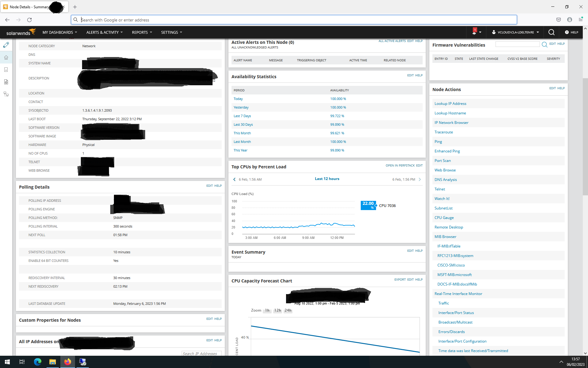Set forecast chart zoom to 12h
The image size is (588, 368).
coord(277,310)
